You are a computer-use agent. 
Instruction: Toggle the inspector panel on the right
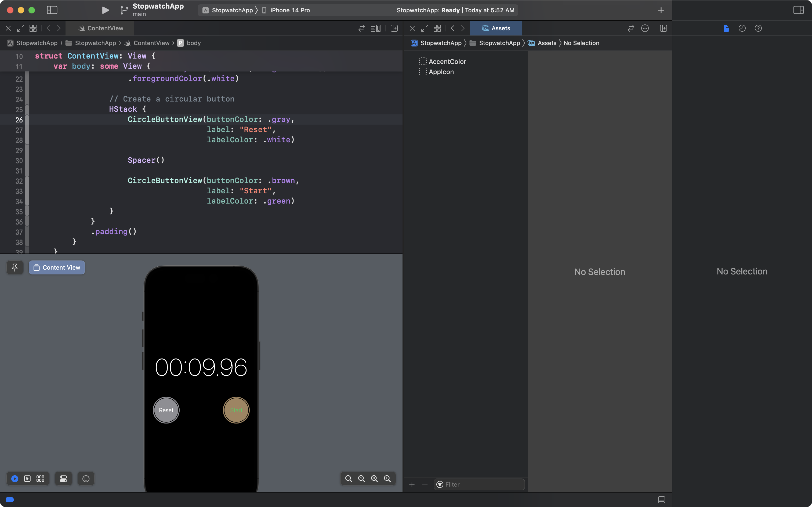tap(798, 10)
